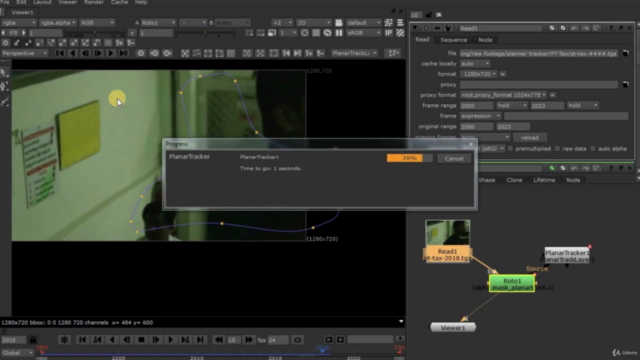This screenshot has height=360, width=640.
Task: Click the gamma slider in the viewer
Action: (x=206, y=33)
